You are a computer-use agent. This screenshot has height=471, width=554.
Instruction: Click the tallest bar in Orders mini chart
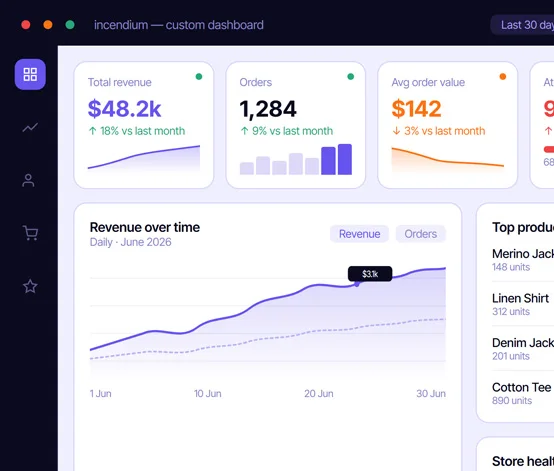point(344,159)
